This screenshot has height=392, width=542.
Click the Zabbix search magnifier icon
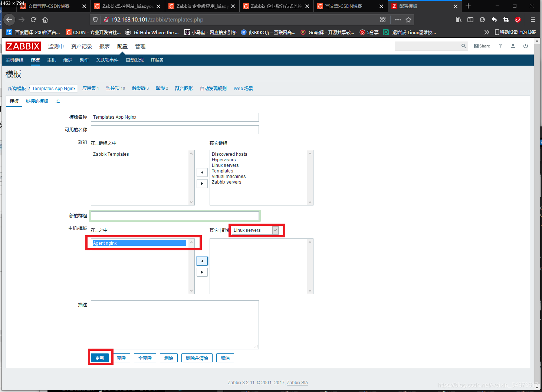pyautogui.click(x=463, y=46)
